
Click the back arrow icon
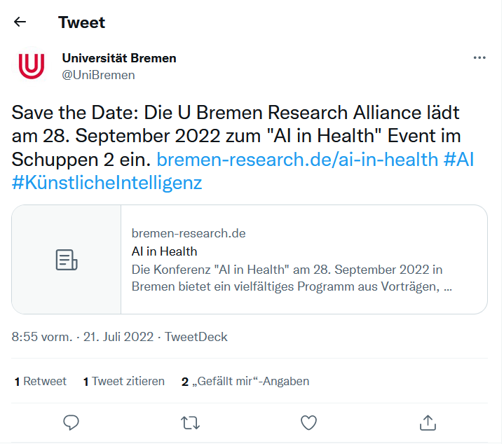click(20, 22)
